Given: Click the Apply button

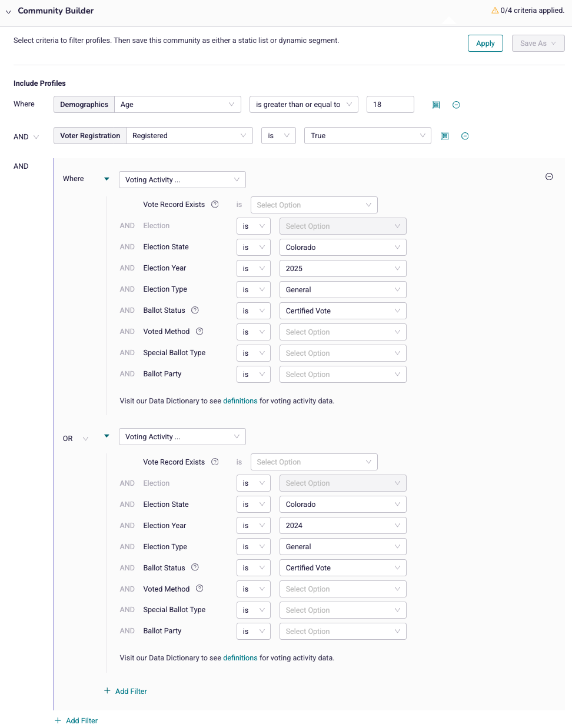Looking at the screenshot, I should [x=485, y=44].
